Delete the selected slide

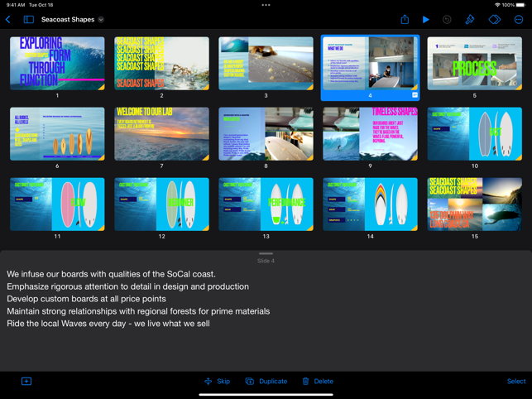click(317, 382)
